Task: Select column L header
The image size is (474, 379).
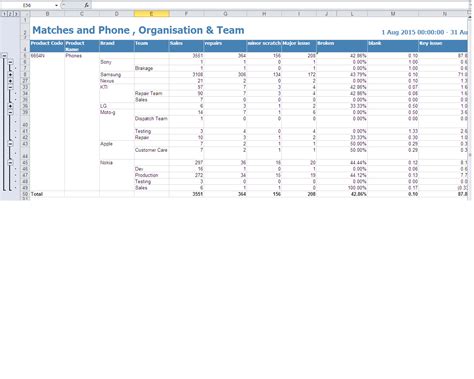Action: pos(352,14)
